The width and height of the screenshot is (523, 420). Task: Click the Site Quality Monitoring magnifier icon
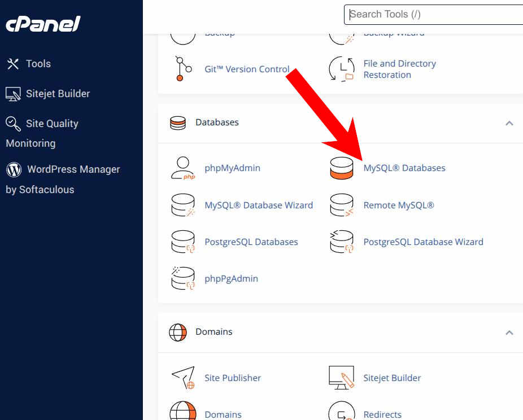[14, 124]
